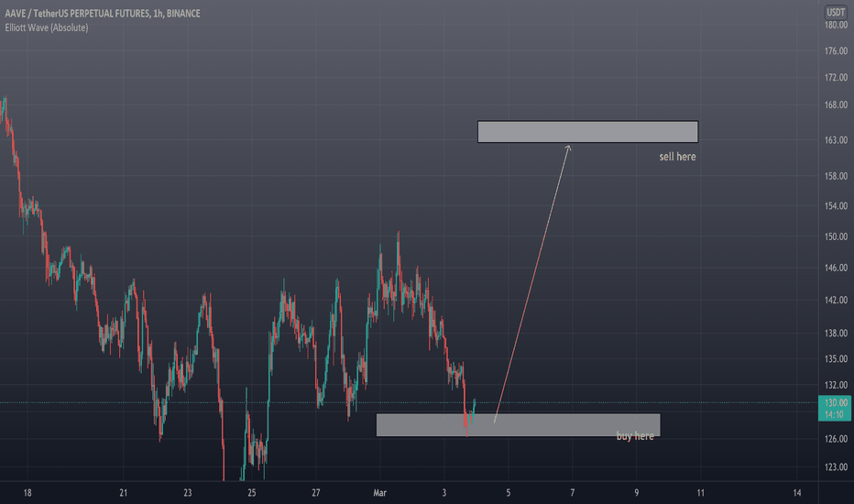Click the date label 5 on time axis
The width and height of the screenshot is (854, 504).
pos(509,493)
